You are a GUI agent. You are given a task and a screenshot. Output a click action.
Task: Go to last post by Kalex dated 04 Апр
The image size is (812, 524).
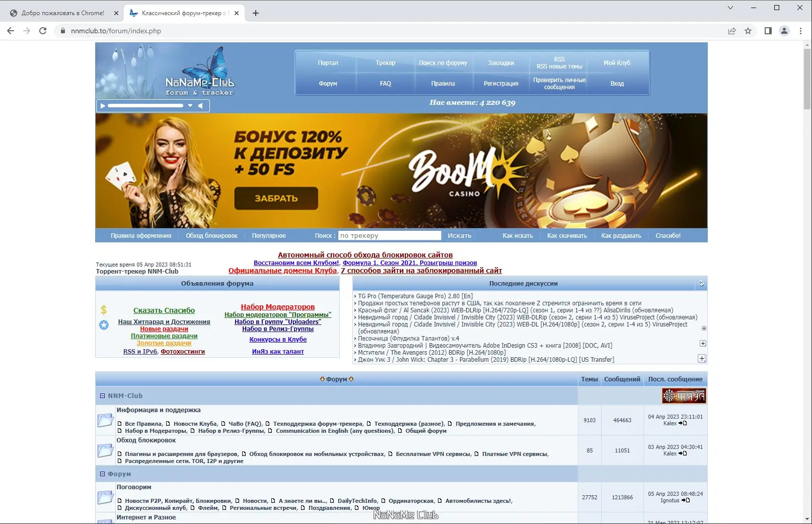click(x=683, y=423)
